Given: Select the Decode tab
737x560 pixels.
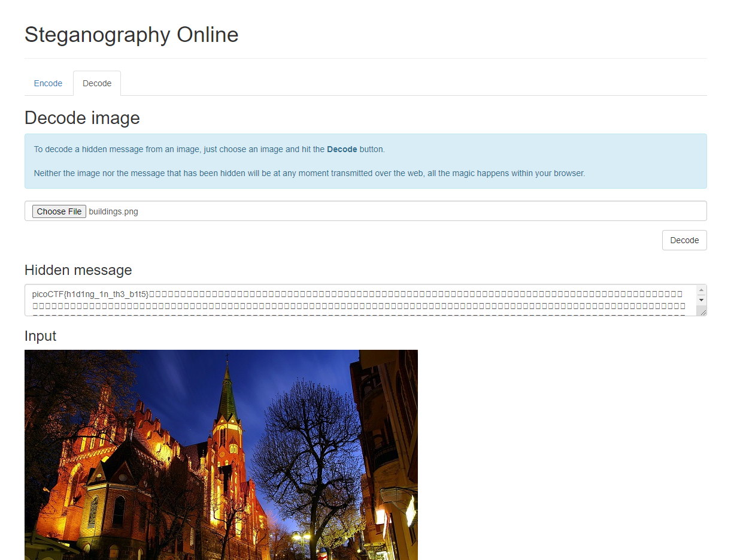Looking at the screenshot, I should (97, 83).
